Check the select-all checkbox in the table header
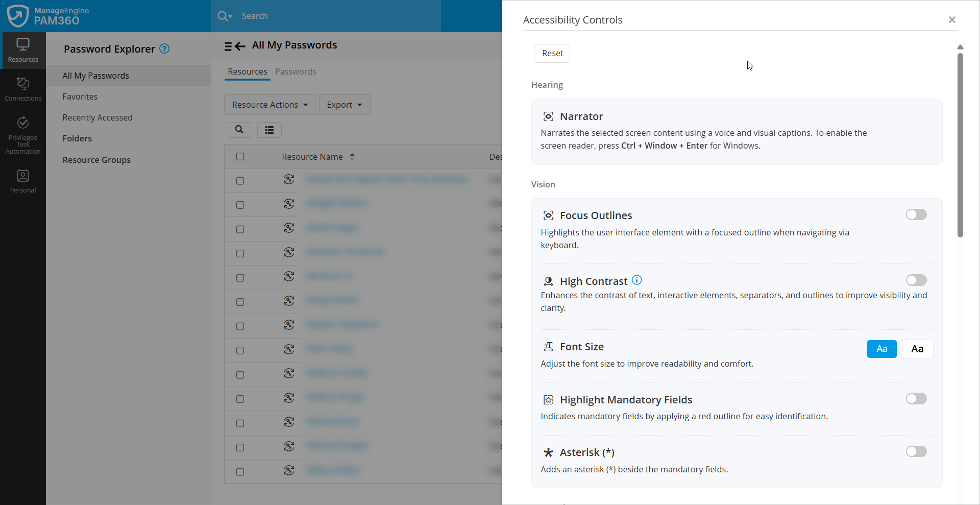This screenshot has width=980, height=505. 240,157
